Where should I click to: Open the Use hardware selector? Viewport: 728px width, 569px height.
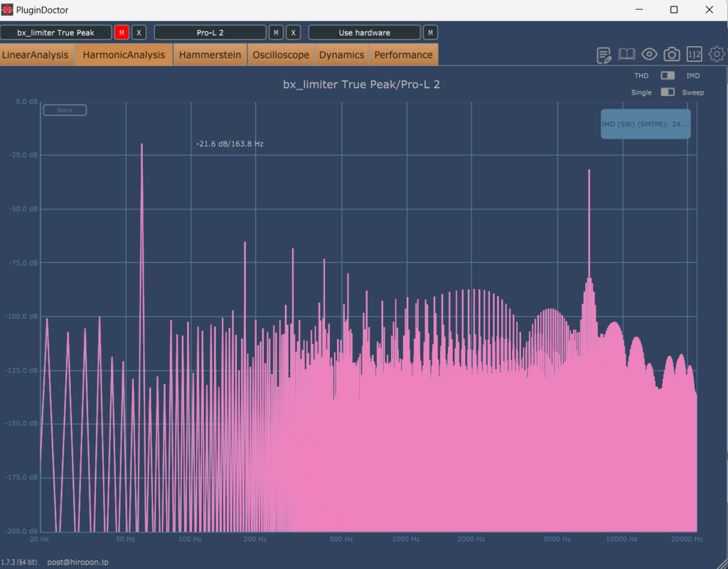365,33
